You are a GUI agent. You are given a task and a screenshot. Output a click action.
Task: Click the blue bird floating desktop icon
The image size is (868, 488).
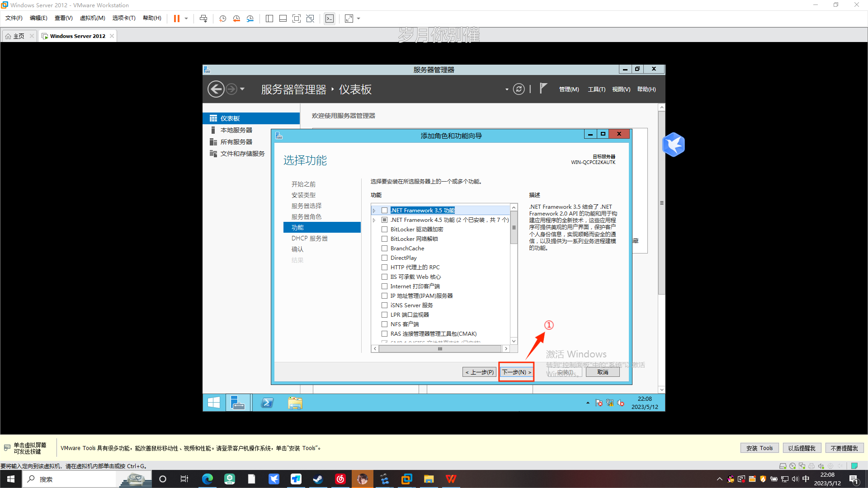(674, 145)
